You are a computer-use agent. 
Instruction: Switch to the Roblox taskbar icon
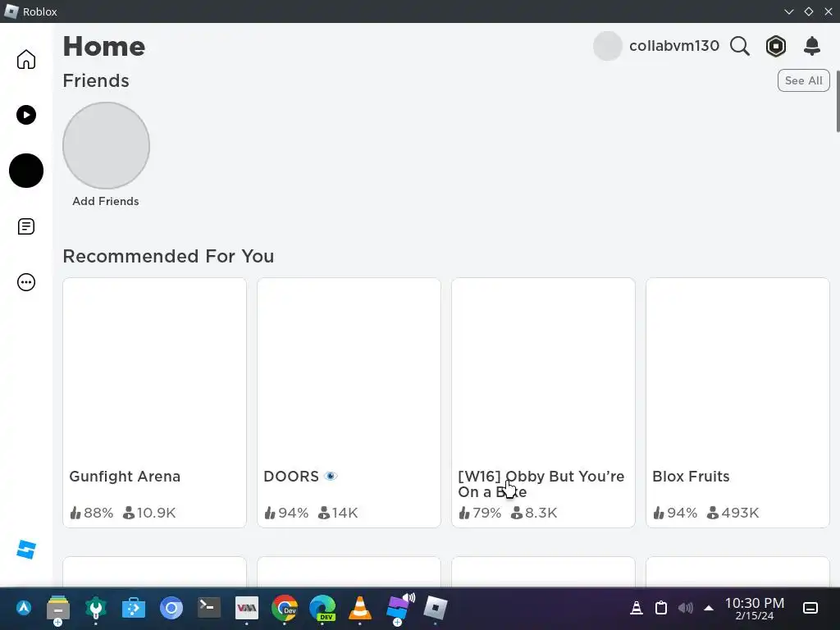pos(435,608)
